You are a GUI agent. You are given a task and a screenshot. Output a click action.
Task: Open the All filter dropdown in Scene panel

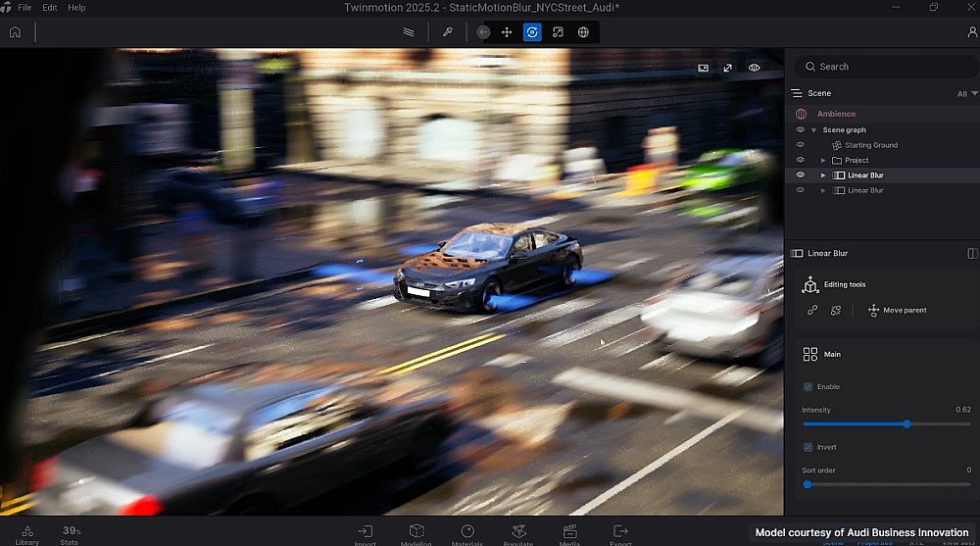(965, 94)
